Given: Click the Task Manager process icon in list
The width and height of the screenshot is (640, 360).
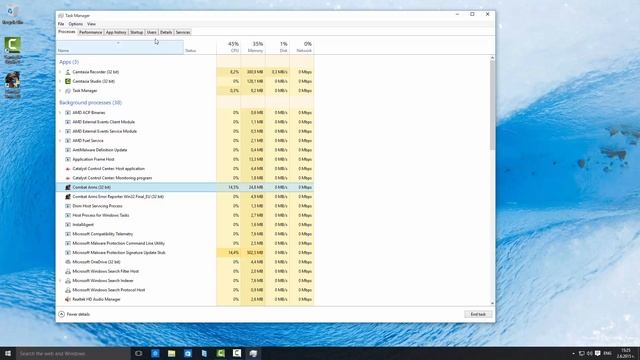Looking at the screenshot, I should click(68, 91).
